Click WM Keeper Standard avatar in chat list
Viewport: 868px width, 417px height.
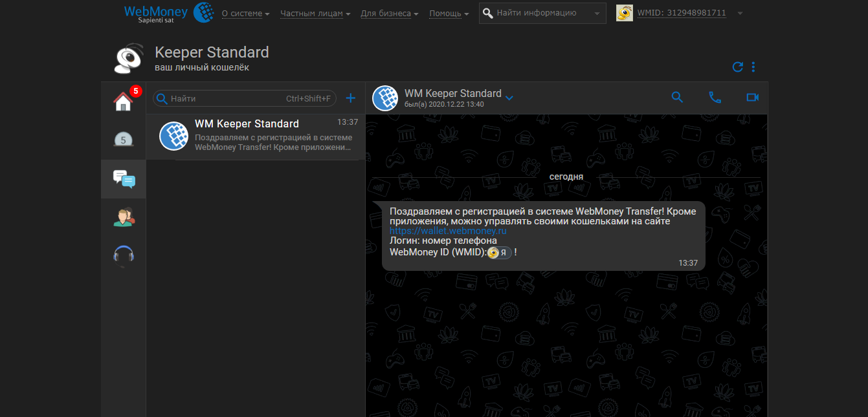click(x=173, y=136)
